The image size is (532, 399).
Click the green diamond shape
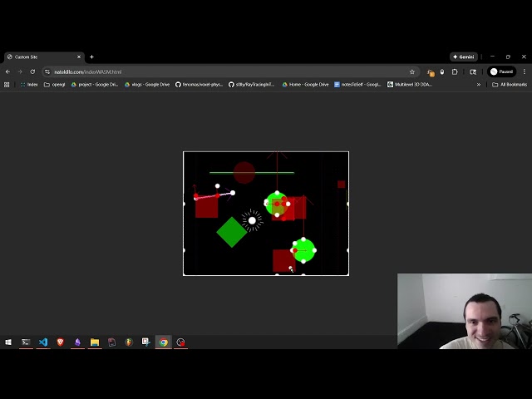pyautogui.click(x=232, y=232)
